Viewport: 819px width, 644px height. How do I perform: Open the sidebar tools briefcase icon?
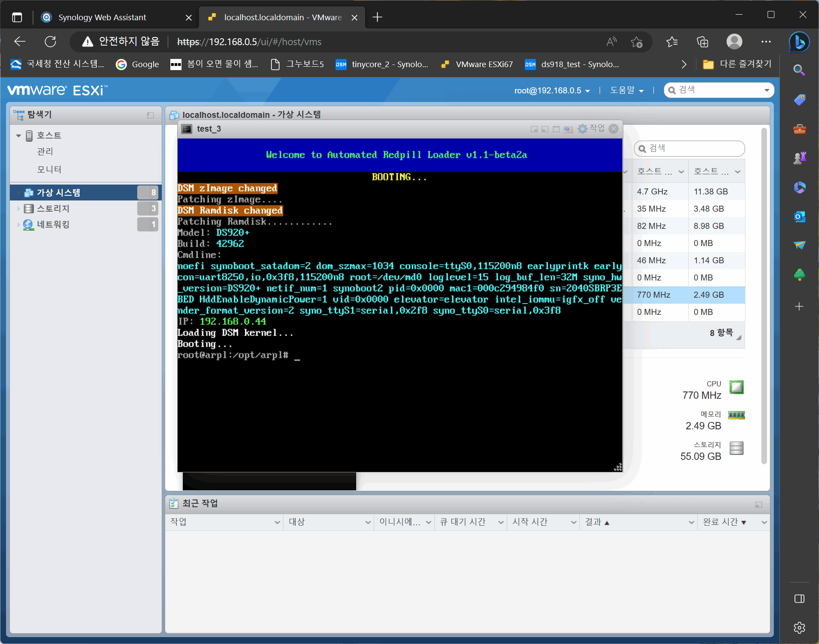(799, 129)
